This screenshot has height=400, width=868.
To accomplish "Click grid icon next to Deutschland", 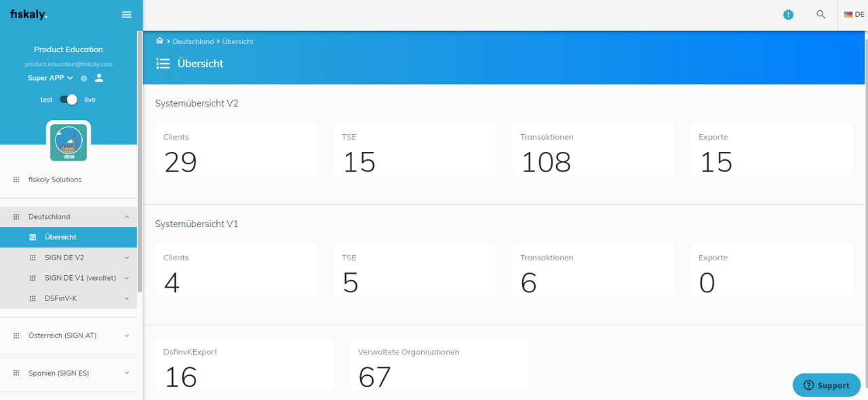I will coord(16,217).
